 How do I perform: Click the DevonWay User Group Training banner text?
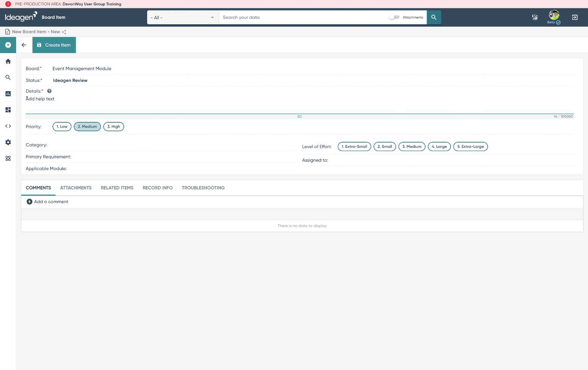[x=92, y=4]
